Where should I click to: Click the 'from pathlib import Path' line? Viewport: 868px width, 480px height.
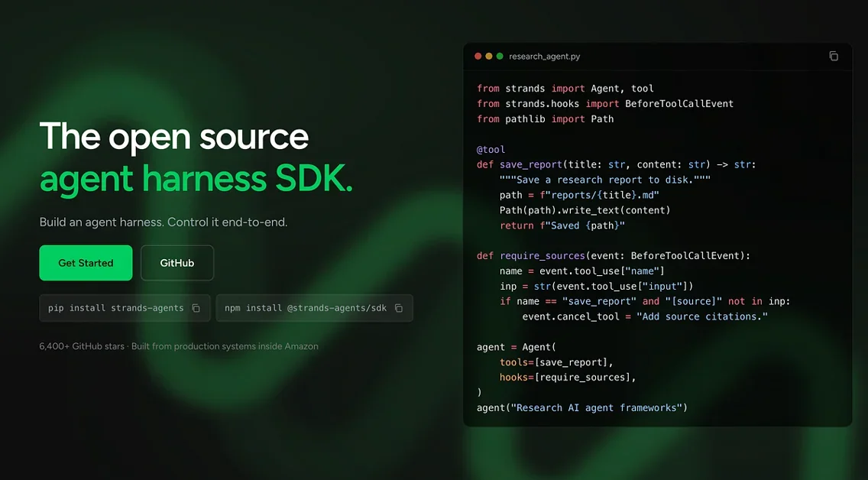546,119
